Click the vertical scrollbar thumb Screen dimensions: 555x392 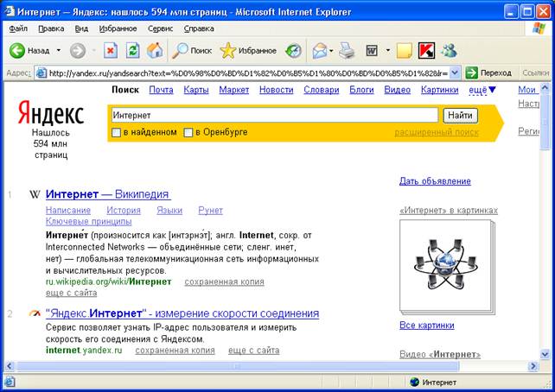click(x=545, y=120)
